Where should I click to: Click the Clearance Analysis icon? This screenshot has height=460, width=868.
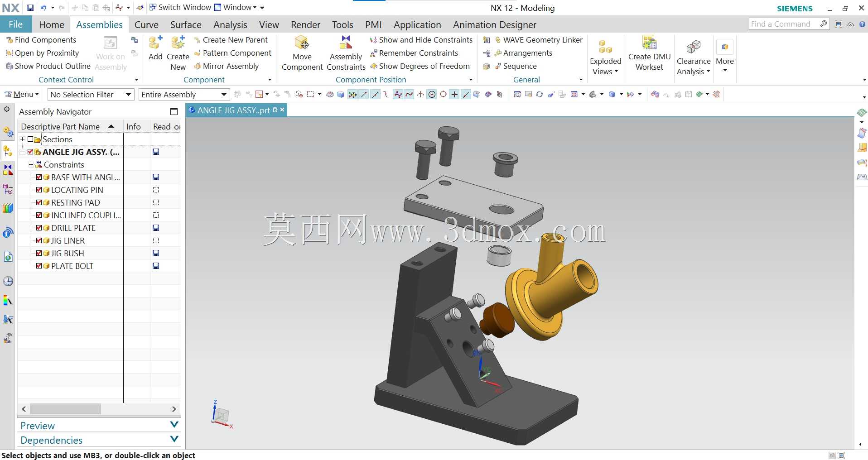pos(693,47)
